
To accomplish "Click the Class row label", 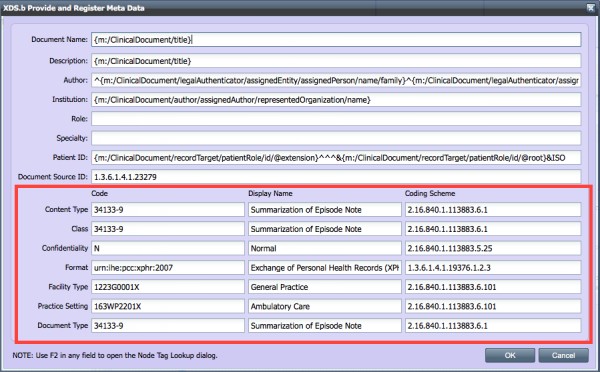I will point(80,229).
